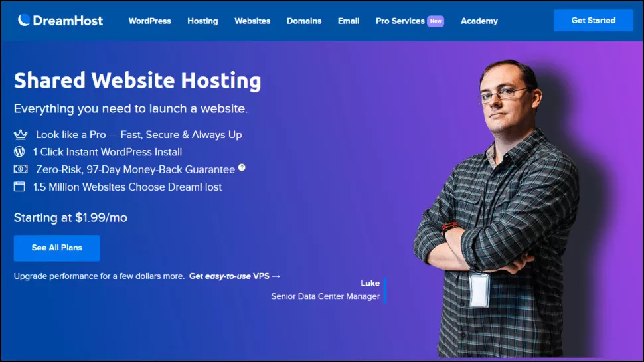Click the name Luke in the caption
This screenshot has height=362, width=644.
pos(370,283)
